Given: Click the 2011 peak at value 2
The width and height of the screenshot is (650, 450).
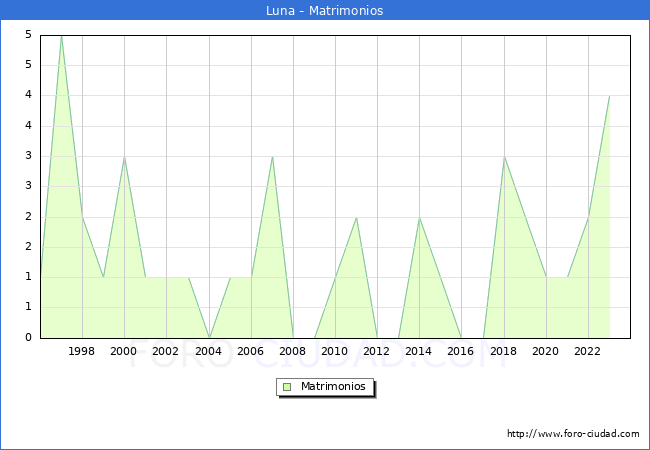Looking at the screenshot, I should (x=357, y=218).
